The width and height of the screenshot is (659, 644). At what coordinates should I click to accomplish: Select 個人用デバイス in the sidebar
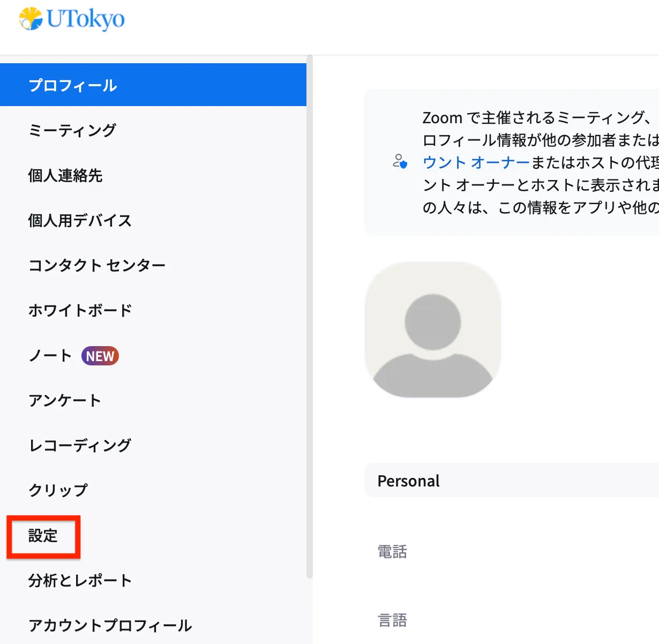tap(79, 220)
